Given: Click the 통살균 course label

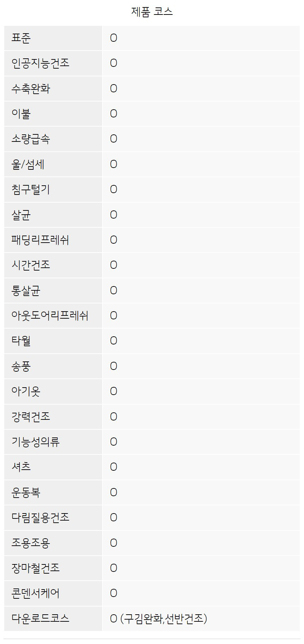Looking at the screenshot, I should coord(26,290).
